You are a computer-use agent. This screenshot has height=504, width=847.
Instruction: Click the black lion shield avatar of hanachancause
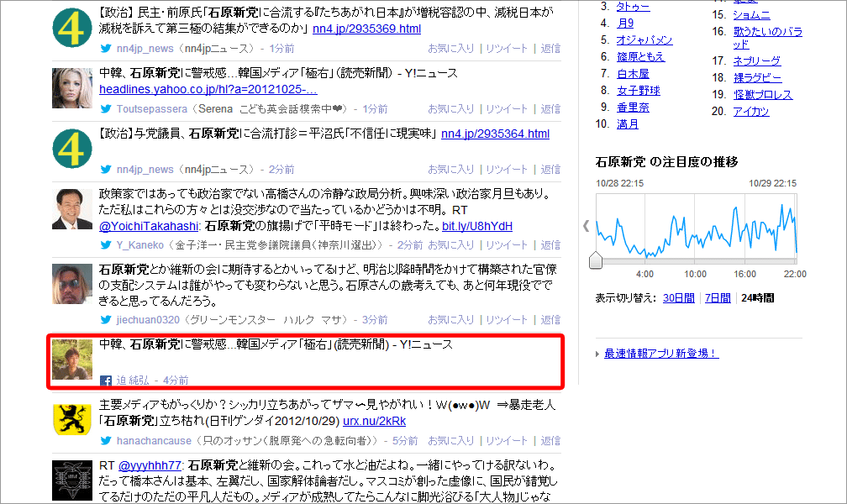72,420
